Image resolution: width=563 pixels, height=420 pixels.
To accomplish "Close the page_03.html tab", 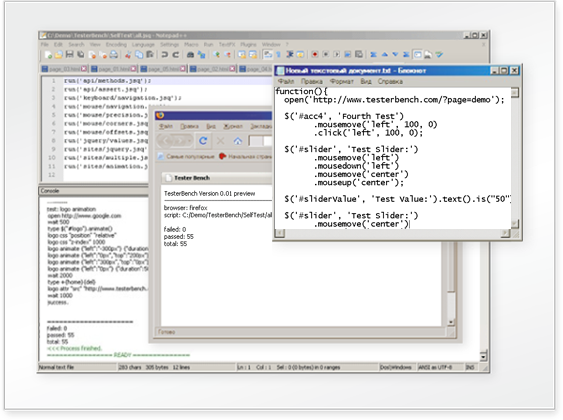I will (84, 69).
